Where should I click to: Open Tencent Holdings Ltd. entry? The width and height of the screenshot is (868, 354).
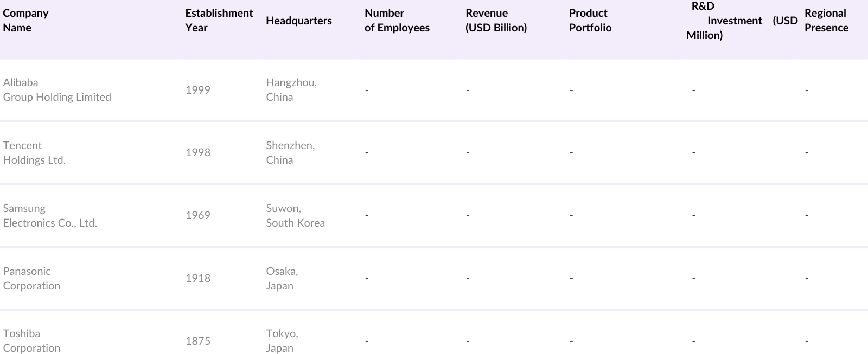[x=34, y=153]
